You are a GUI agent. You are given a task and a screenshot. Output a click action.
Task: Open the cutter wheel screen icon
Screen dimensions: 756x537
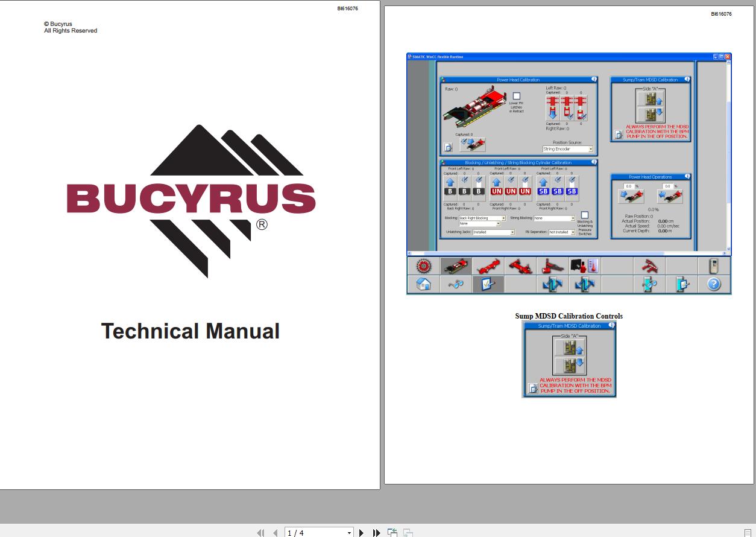tap(424, 266)
